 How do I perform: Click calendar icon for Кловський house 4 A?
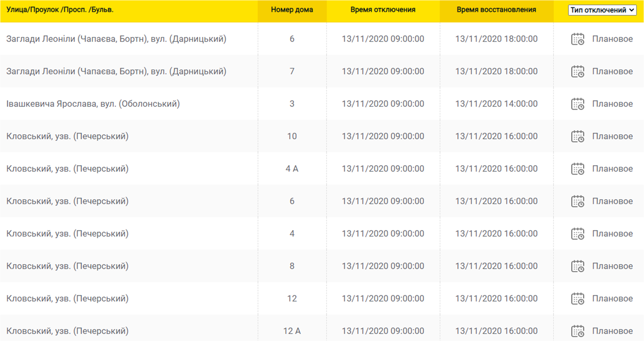point(577,169)
